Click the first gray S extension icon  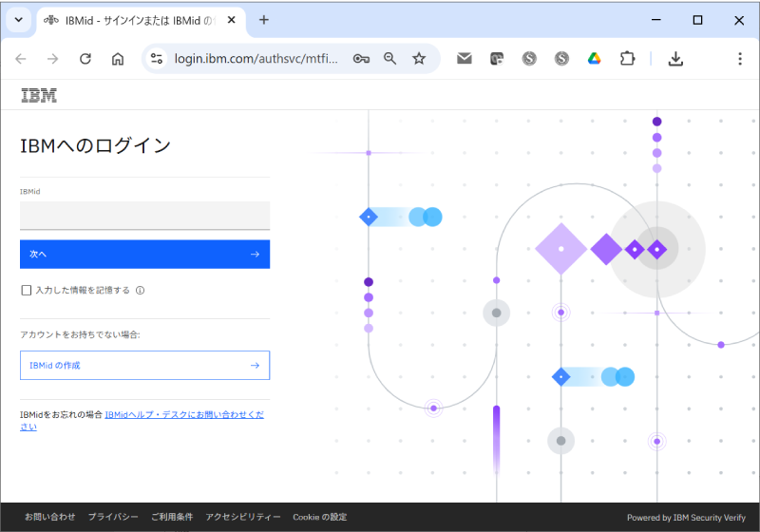click(529, 59)
